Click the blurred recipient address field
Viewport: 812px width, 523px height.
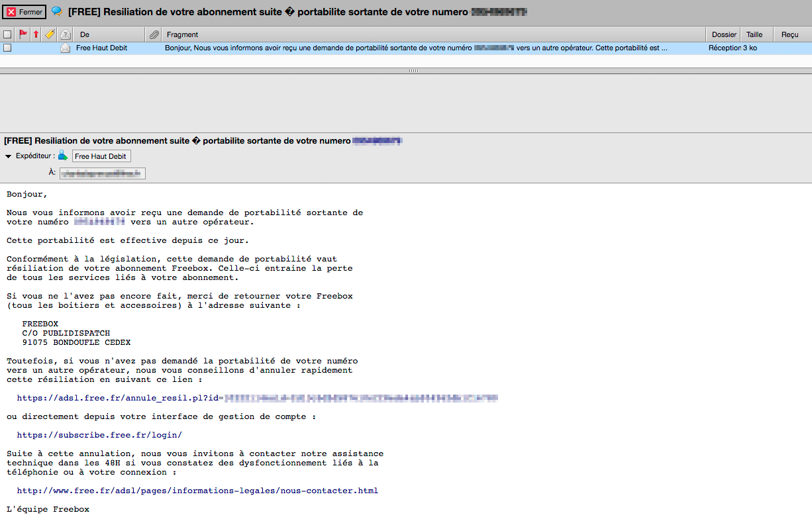pos(102,173)
